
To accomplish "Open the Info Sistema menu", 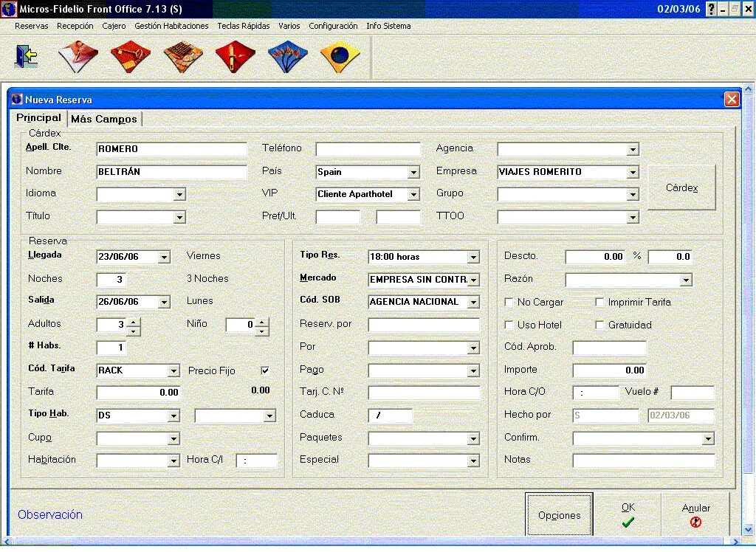I will click(388, 26).
